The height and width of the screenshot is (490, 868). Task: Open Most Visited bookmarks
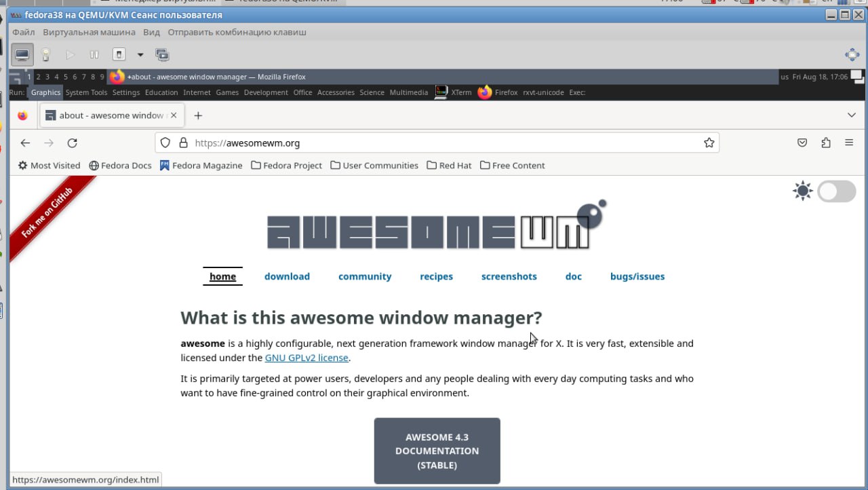(x=49, y=166)
